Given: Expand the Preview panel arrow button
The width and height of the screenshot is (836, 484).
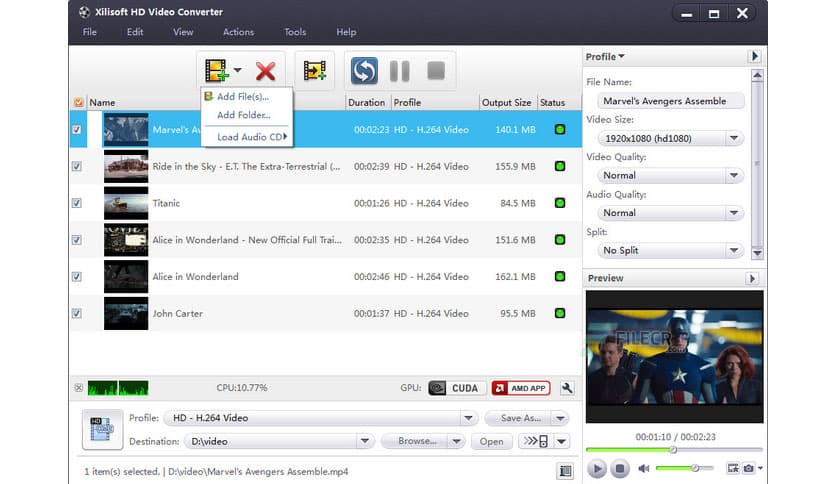Looking at the screenshot, I should point(752,278).
